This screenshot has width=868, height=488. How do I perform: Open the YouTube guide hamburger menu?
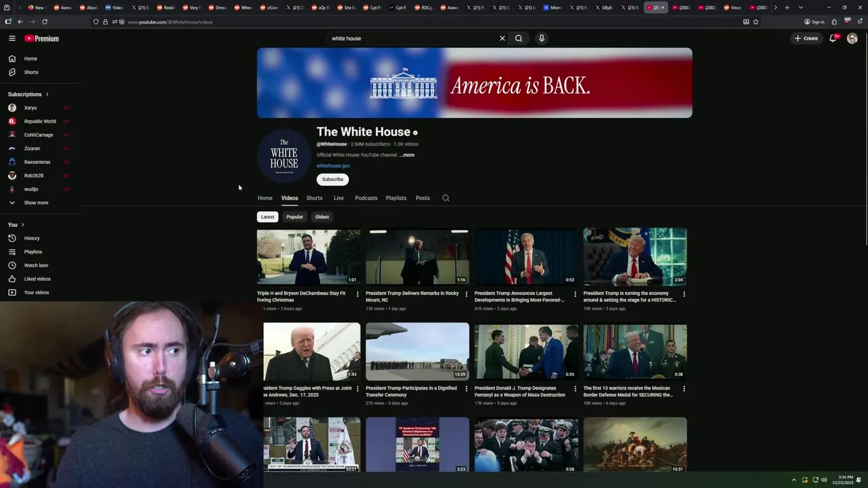pos(12,39)
